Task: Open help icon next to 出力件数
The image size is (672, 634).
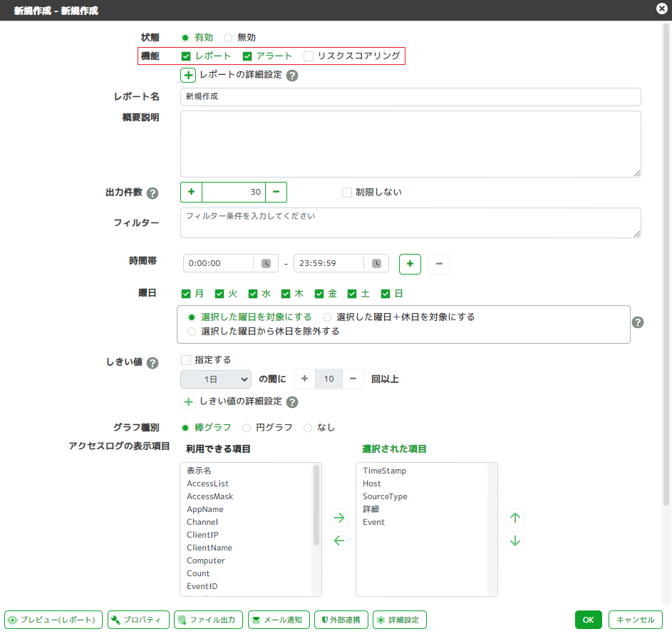Action: click(153, 193)
